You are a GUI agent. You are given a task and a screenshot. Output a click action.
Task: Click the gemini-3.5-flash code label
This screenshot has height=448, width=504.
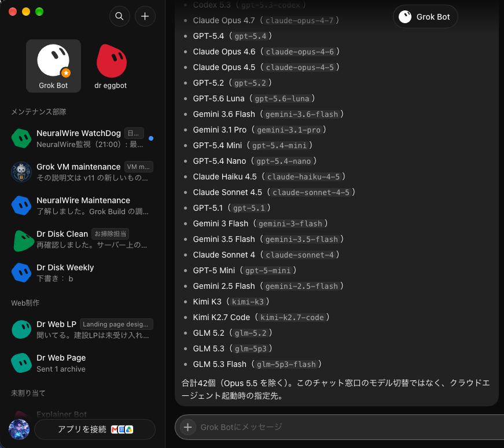click(301, 239)
